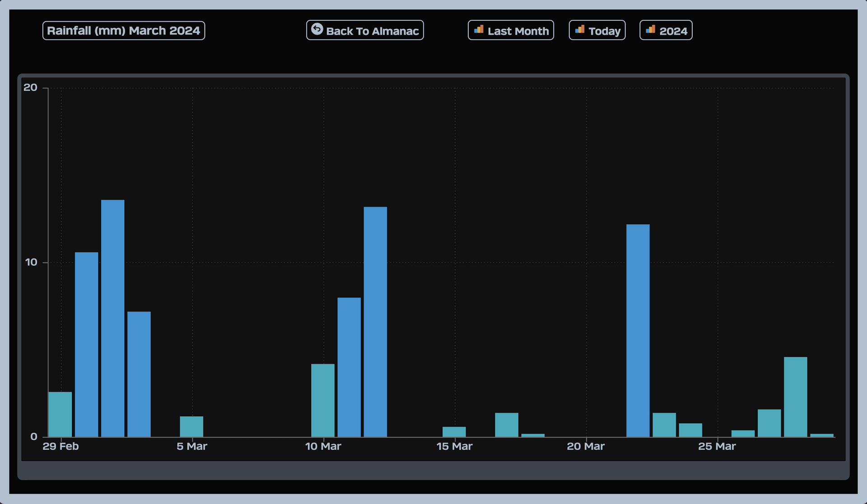Click the blue bar for 3 March
Screen dimensions: 867x504
click(x=139, y=374)
